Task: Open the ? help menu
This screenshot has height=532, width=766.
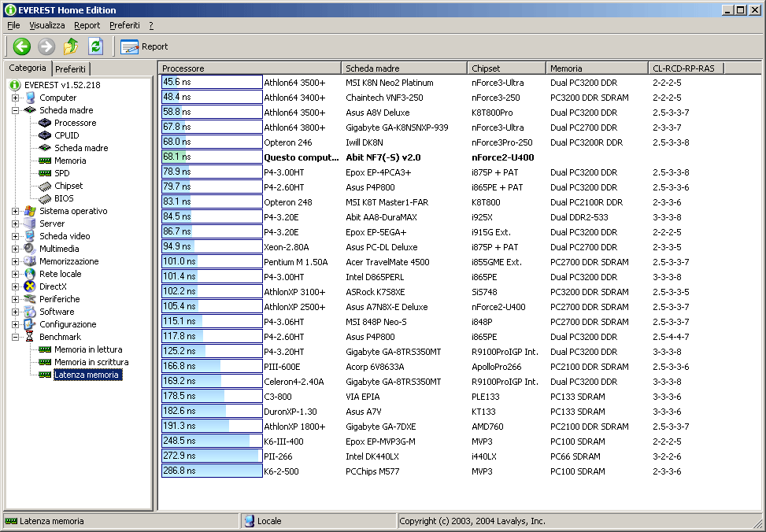Action: [151, 25]
